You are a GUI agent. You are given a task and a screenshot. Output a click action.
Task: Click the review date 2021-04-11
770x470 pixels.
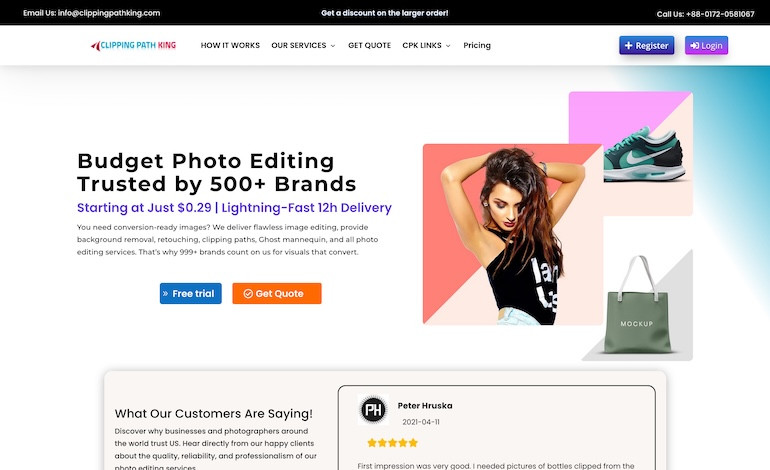(421, 422)
